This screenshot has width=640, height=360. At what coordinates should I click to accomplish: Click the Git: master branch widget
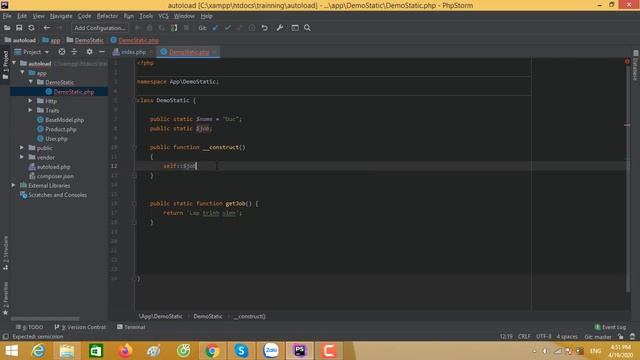(x=598, y=337)
